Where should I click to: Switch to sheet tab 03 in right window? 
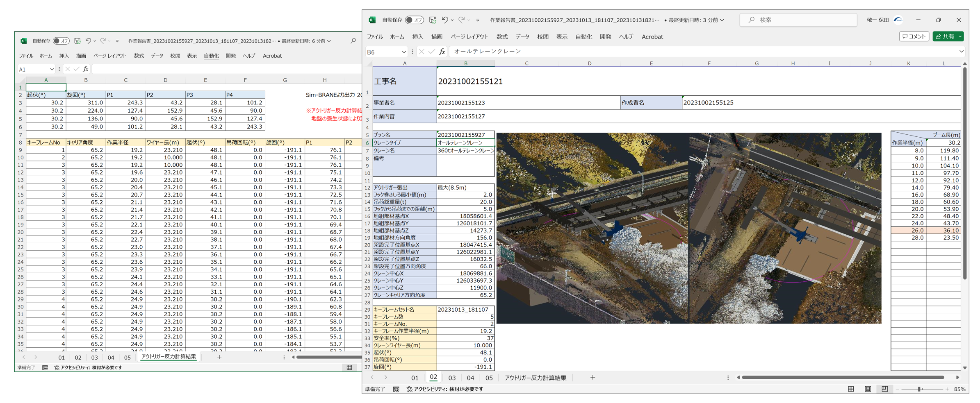click(x=452, y=378)
